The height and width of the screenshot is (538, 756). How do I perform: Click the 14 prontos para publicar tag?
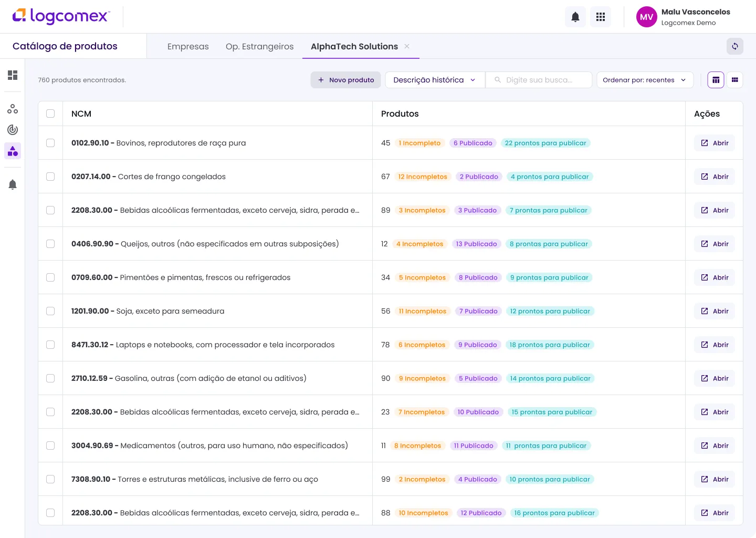click(x=550, y=378)
